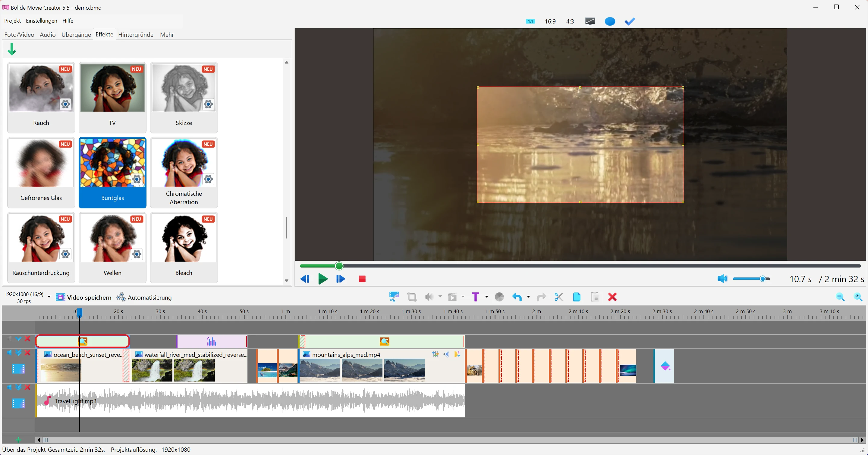868x455 pixels.
Task: Select the crop tool icon
Action: pyautogui.click(x=412, y=297)
